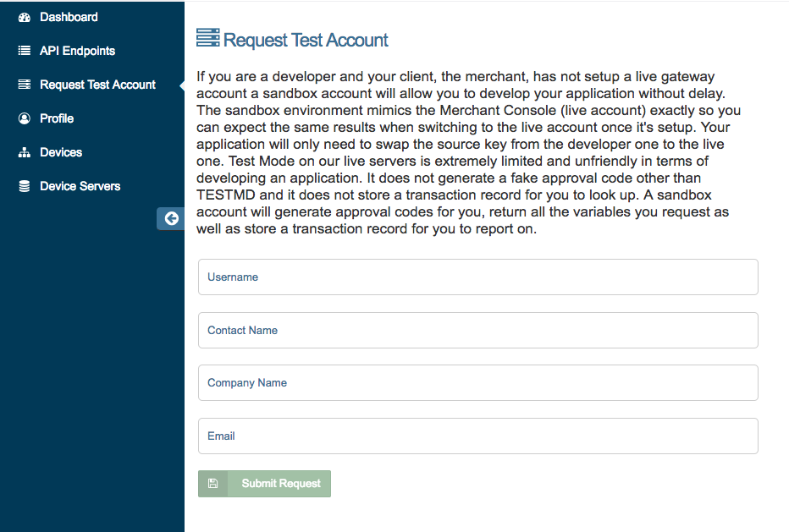789x532 pixels.
Task: Go to API Endpoints page
Action: [x=77, y=51]
